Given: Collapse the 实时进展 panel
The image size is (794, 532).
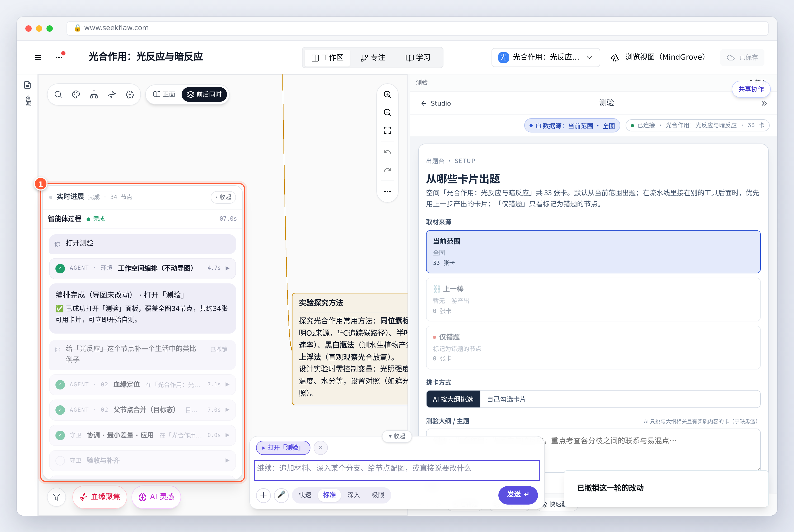Looking at the screenshot, I should point(223,197).
